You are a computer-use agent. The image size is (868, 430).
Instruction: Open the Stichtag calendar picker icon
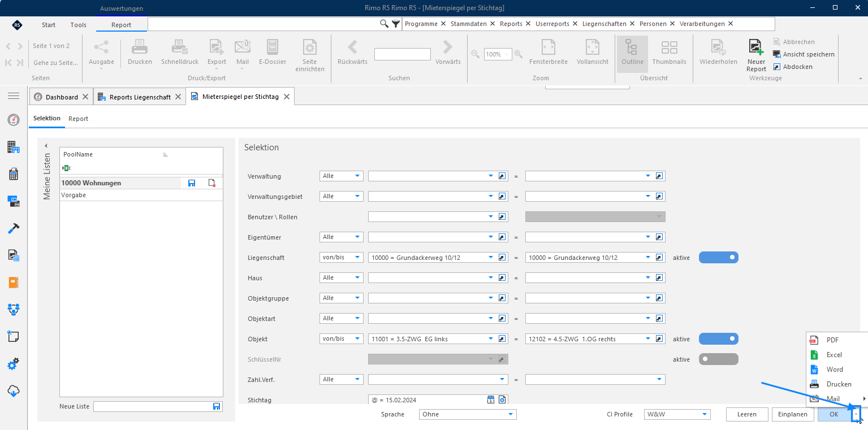(x=491, y=399)
